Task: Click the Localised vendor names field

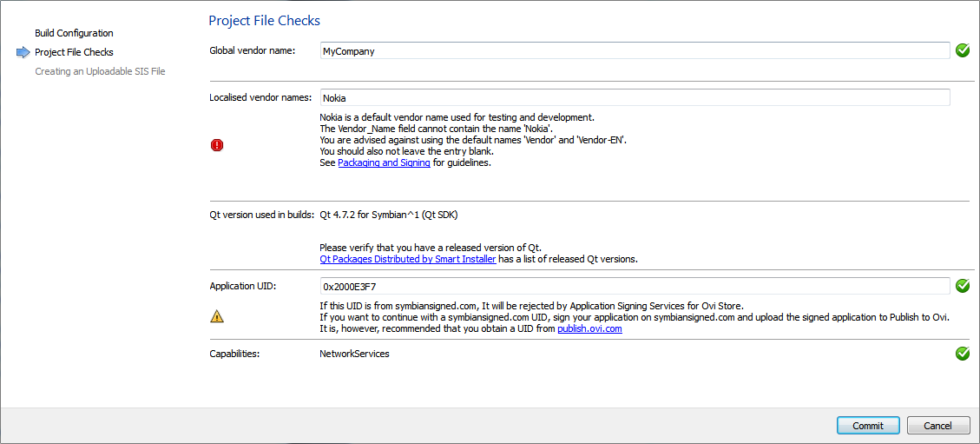Action: [635, 98]
